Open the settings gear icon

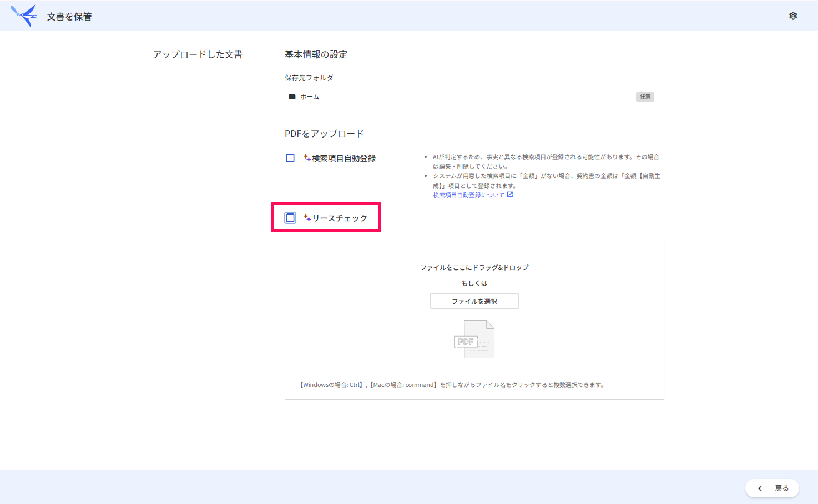pyautogui.click(x=792, y=16)
